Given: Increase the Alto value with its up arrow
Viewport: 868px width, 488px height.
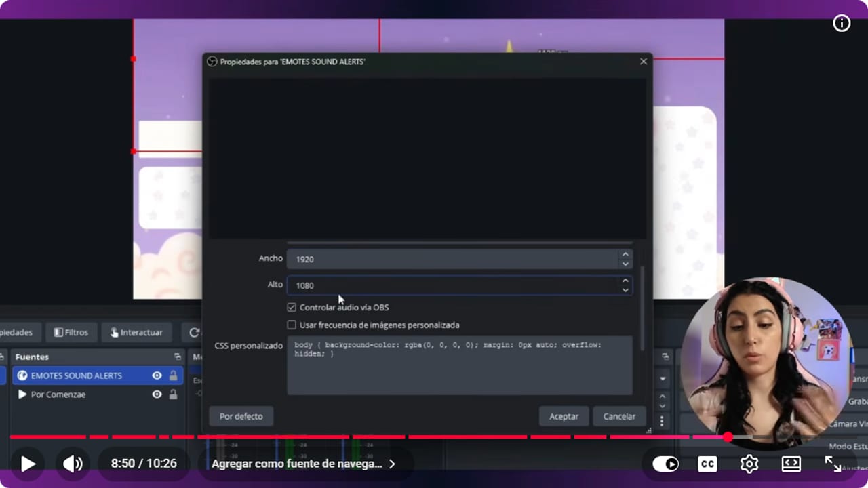Looking at the screenshot, I should pyautogui.click(x=625, y=281).
